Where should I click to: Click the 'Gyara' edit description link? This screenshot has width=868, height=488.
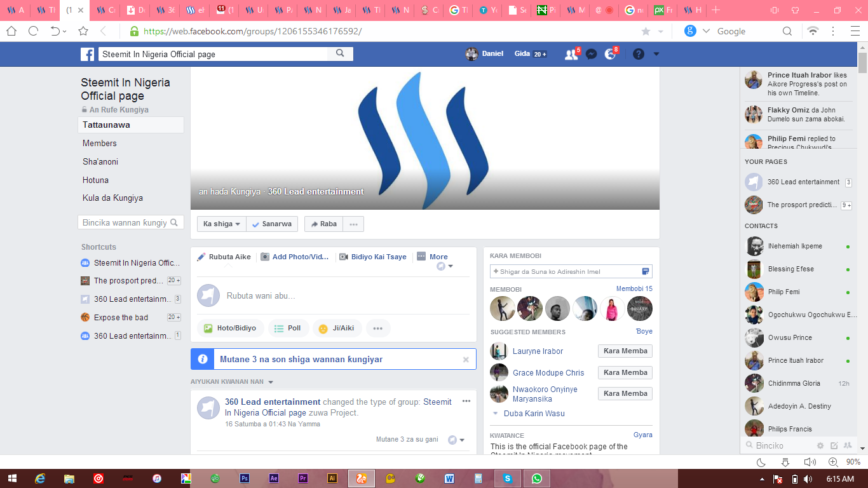pyautogui.click(x=643, y=435)
